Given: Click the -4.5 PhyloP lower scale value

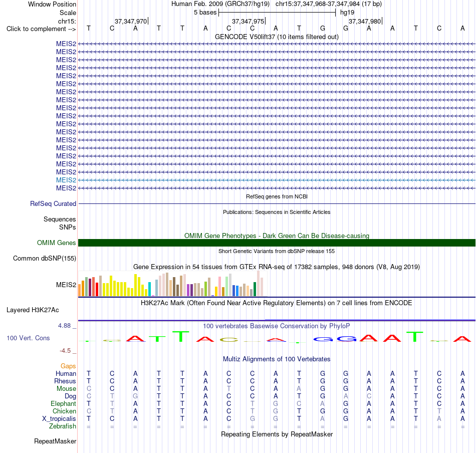Looking at the screenshot, I should coord(65,351).
